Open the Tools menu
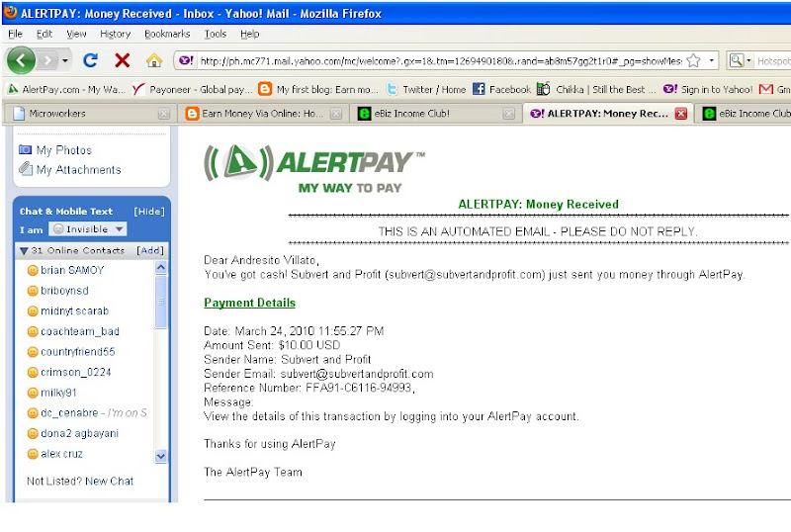Viewport: 791px width, 532px height. point(215,34)
